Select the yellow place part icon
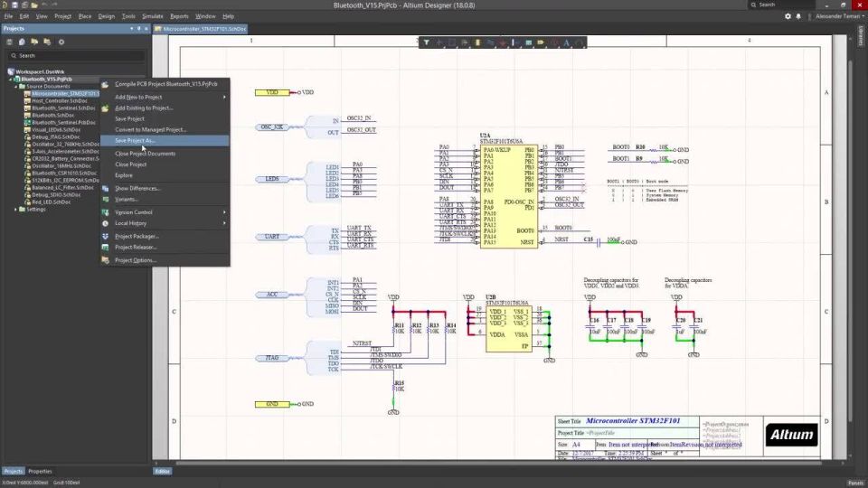Viewport: 868px width, 488px height. coord(477,42)
